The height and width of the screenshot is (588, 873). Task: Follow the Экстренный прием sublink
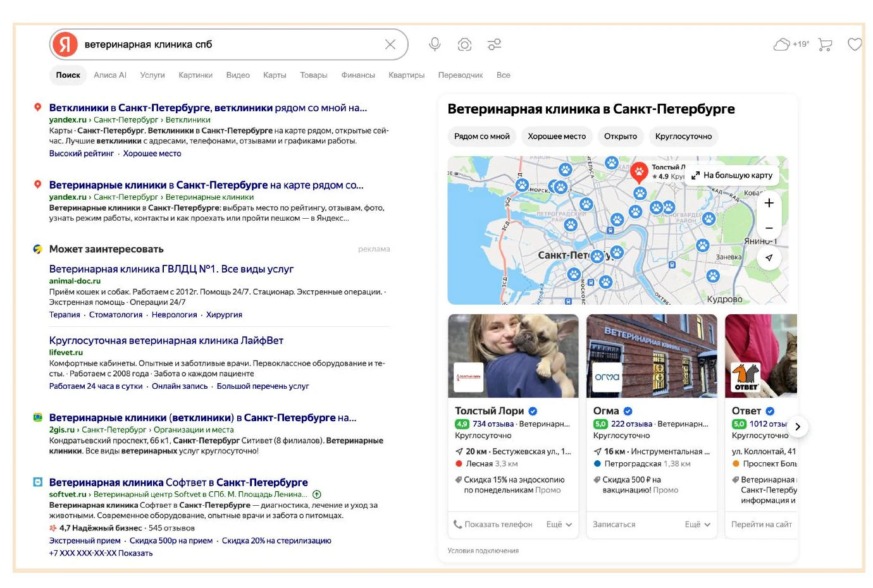coord(85,541)
